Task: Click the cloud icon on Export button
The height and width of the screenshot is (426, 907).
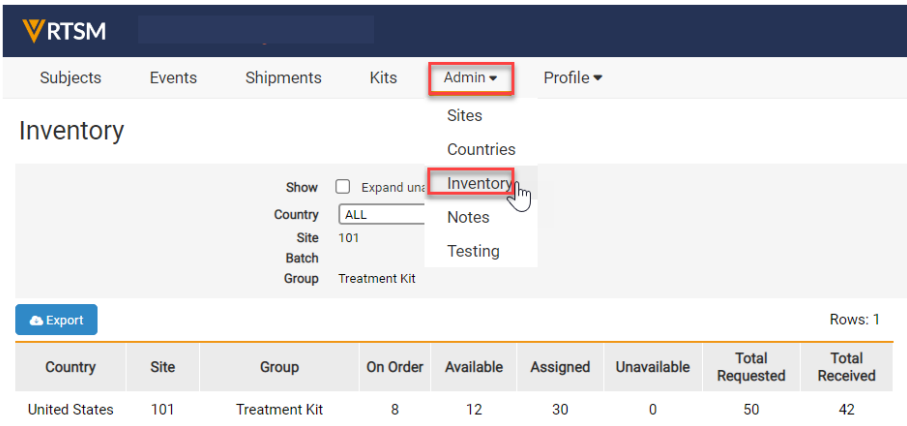Action: tap(37, 320)
